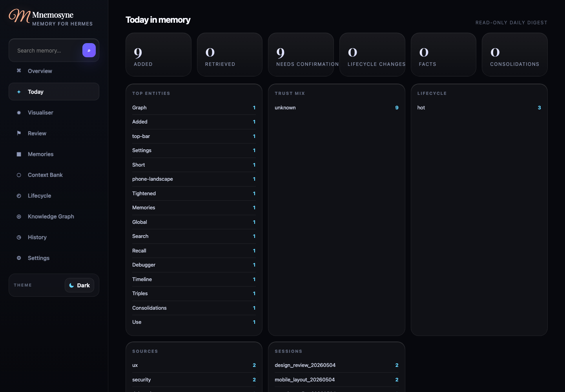Select the 'Timeline' entity row
Viewport: 565px width, 392px height.
194,279
